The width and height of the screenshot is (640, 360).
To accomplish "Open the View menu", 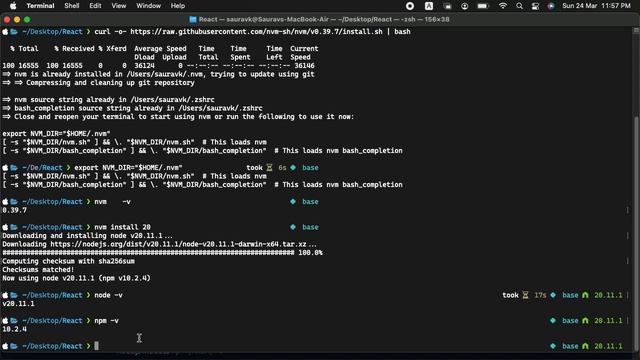I will [119, 6].
